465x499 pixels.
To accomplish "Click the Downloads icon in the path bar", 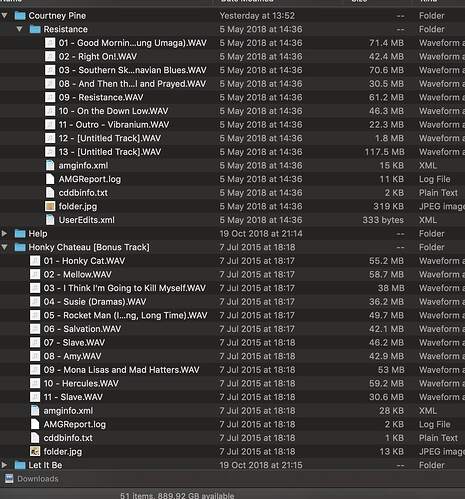I will (x=9, y=479).
